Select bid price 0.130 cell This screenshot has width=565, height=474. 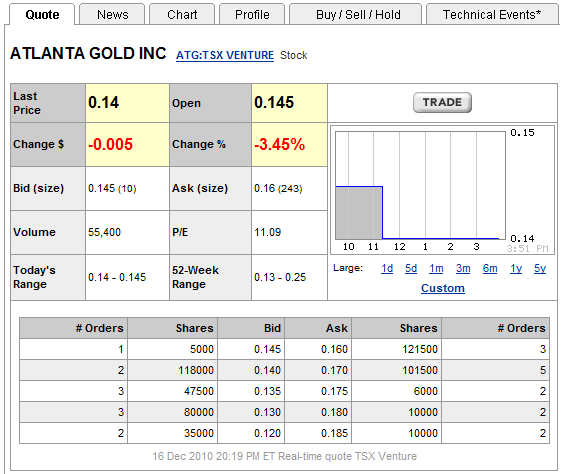(x=251, y=412)
